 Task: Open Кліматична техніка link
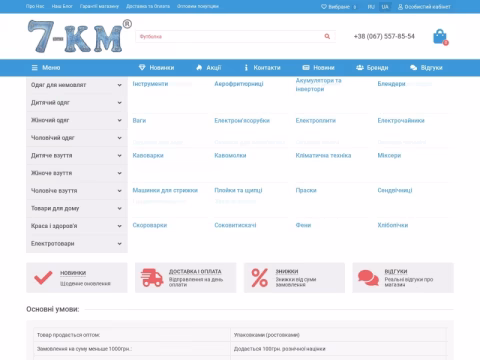pos(323,156)
